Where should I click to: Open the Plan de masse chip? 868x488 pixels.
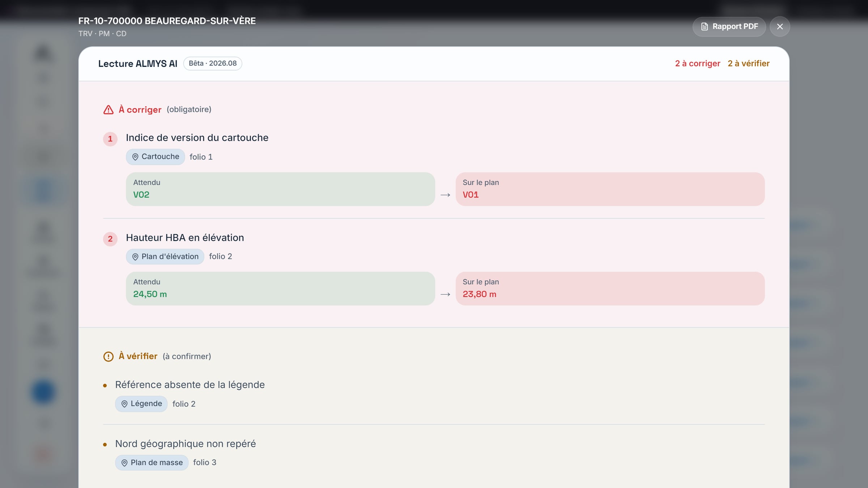(152, 463)
